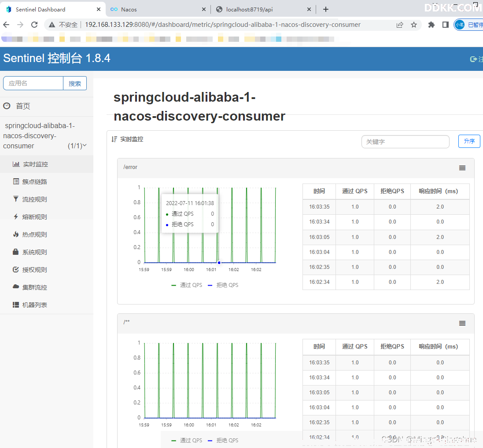Click the 流控规则 filter funnel icon

(x=16, y=199)
